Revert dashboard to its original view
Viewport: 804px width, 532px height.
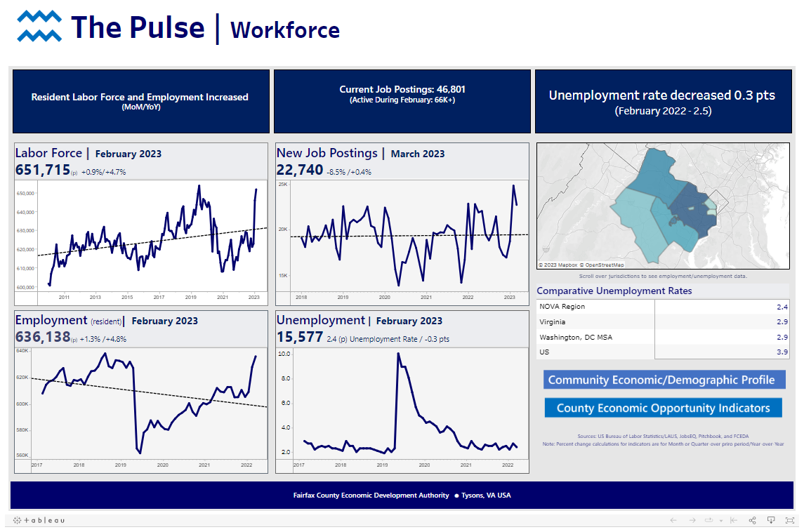(732, 520)
